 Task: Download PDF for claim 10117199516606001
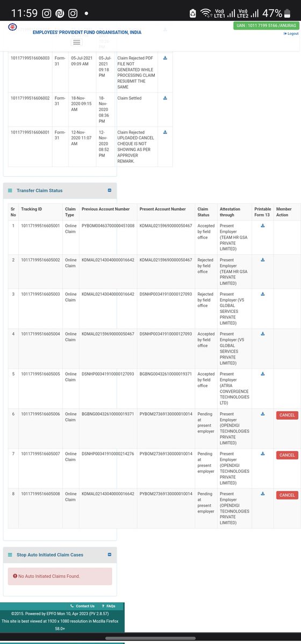166,132
